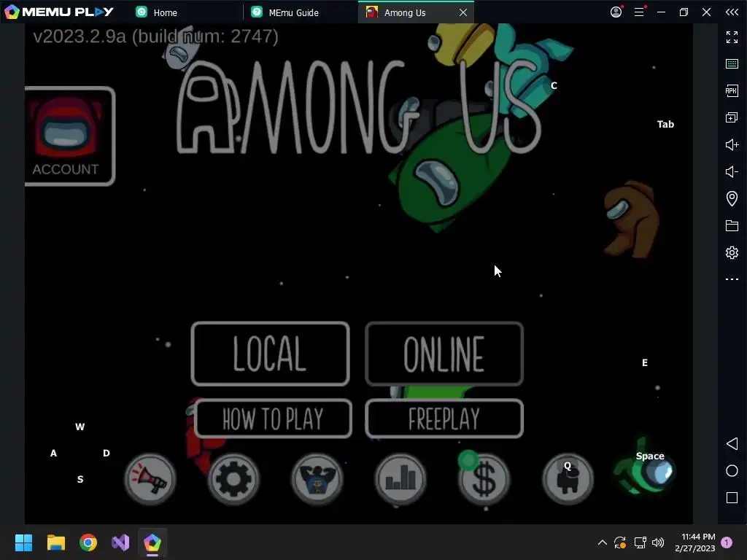Open the dollar sign store icon
The width and height of the screenshot is (747, 560).
[484, 479]
